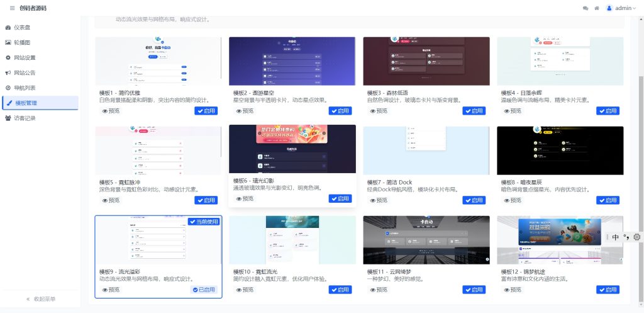Open 访客记录 visitor records menu
This screenshot has width=644, height=313.
[x=40, y=118]
